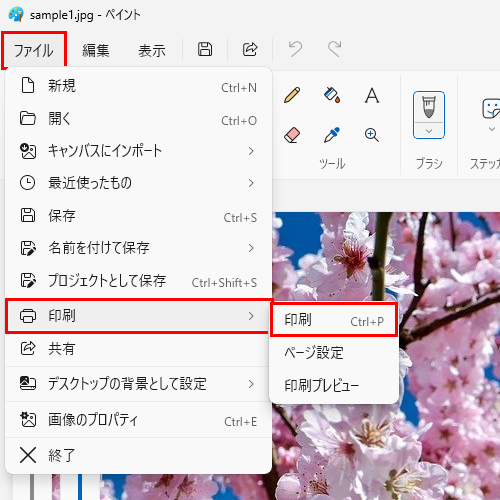Screen dimensions: 500x500
Task: Select the Eraser tool
Action: [292, 135]
